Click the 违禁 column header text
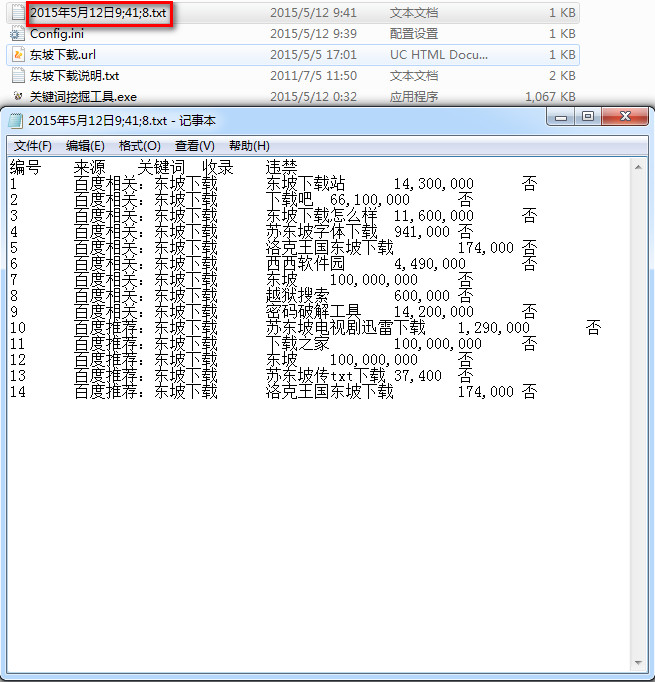 [x=281, y=167]
